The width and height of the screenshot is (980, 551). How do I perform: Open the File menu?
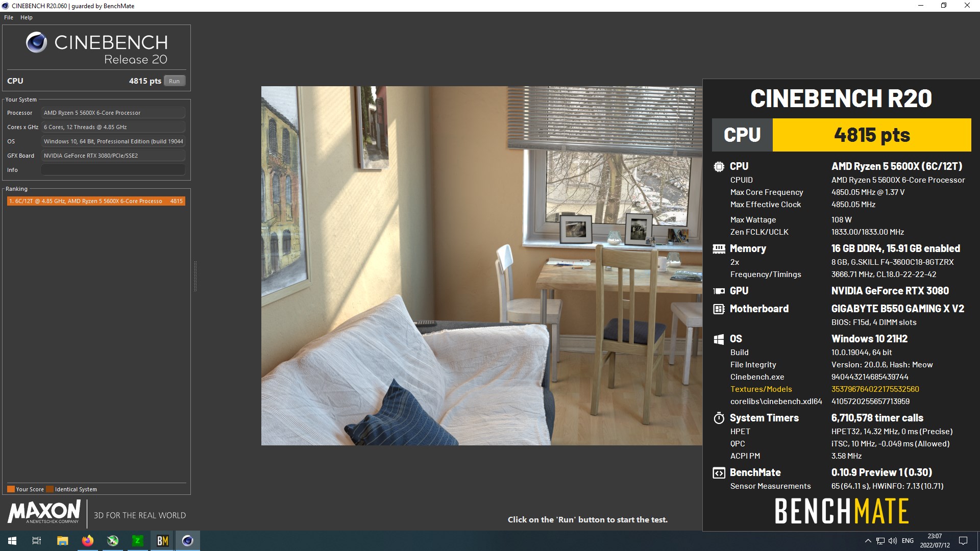tap(9, 17)
